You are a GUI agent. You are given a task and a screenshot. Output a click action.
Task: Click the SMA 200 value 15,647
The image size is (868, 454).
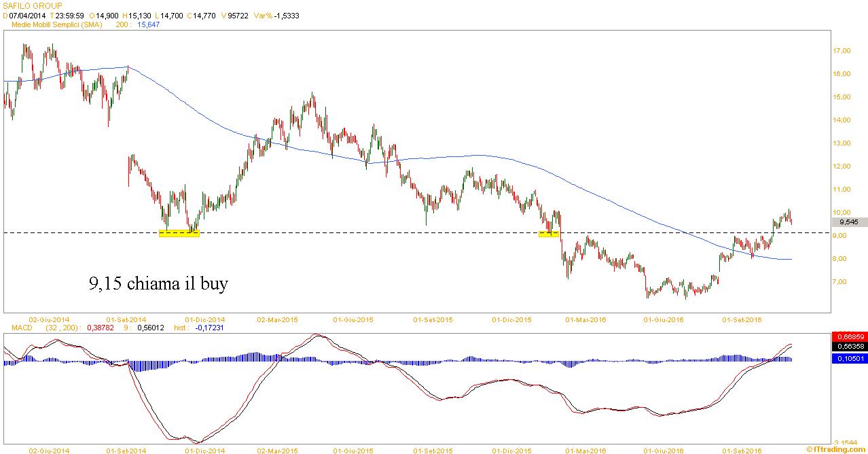(148, 24)
